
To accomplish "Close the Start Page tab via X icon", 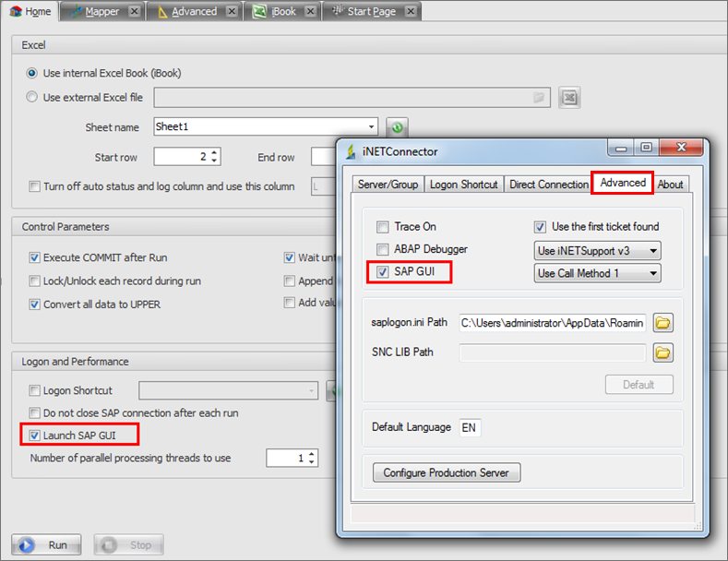I will coord(409,11).
